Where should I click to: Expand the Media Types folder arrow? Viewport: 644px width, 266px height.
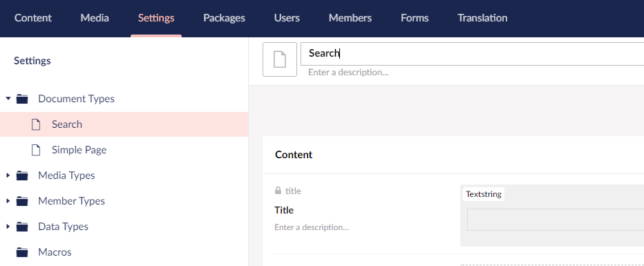[x=8, y=175]
